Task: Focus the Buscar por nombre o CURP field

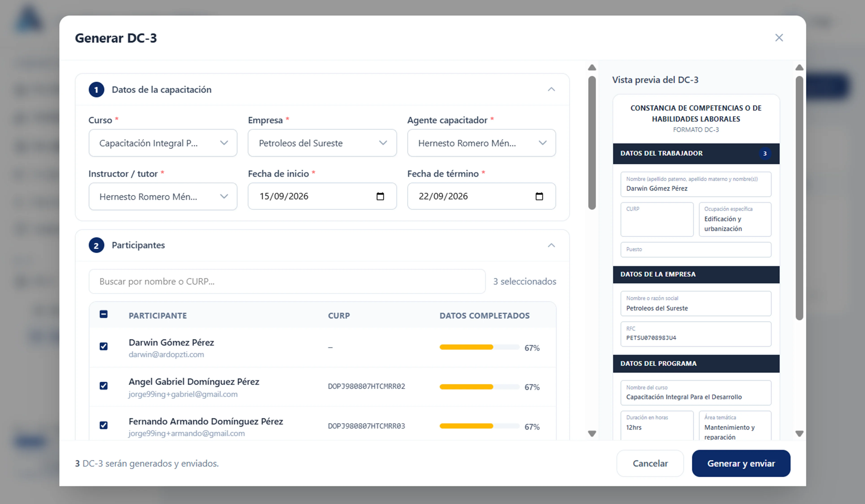Action: point(287,281)
